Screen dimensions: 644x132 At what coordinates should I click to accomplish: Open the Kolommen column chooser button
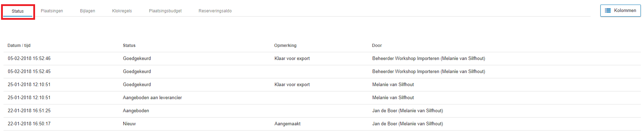[620, 11]
